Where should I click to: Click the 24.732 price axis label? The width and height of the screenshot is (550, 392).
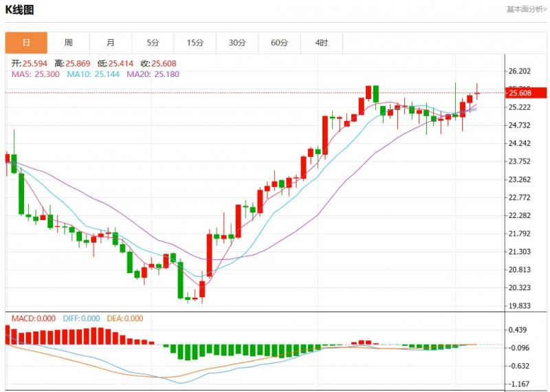520,125
